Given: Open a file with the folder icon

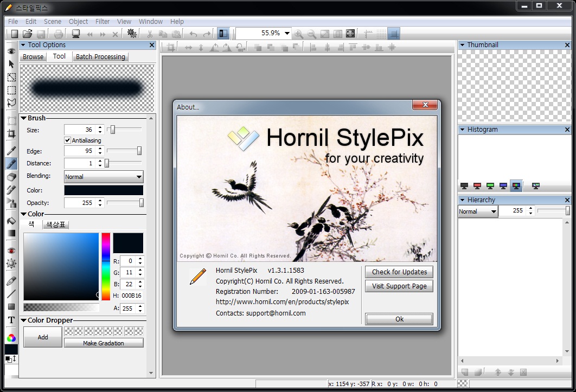Looking at the screenshot, I should pos(28,34).
